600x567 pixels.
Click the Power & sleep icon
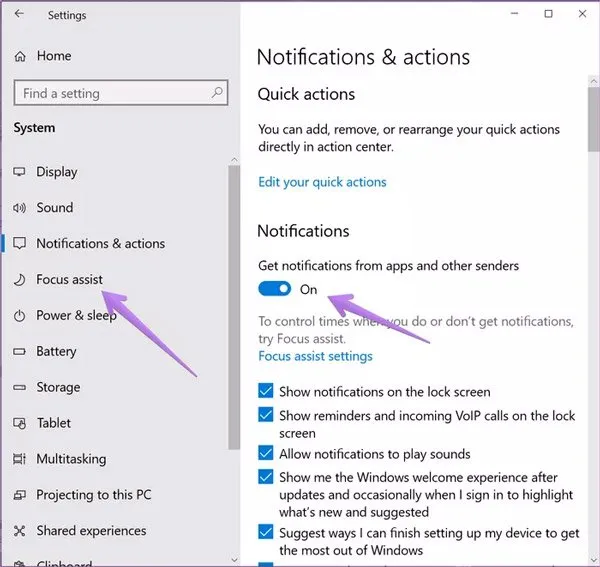point(19,316)
